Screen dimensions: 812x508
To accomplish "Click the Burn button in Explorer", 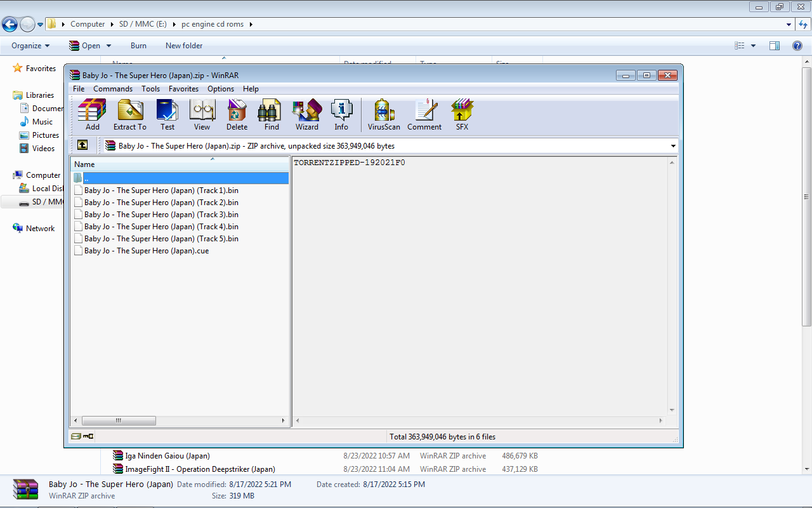I will (x=138, y=46).
